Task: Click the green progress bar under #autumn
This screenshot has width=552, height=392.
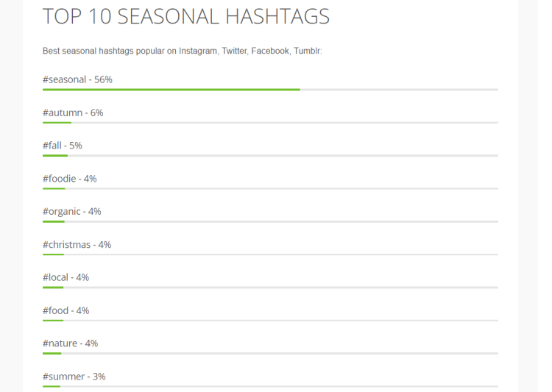Action: point(57,123)
